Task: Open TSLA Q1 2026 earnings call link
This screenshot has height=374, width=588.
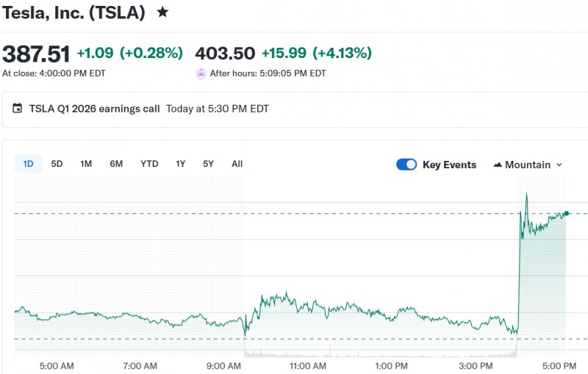Action: point(94,109)
